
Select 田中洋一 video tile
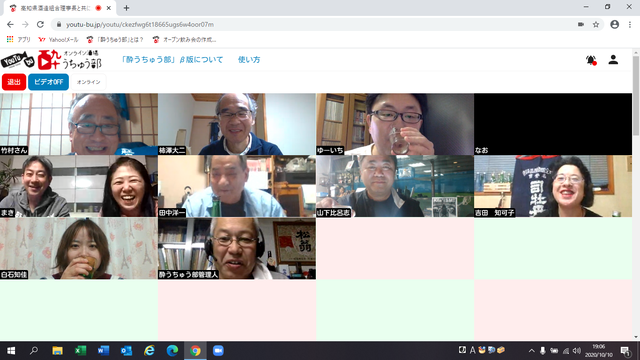tap(237, 186)
